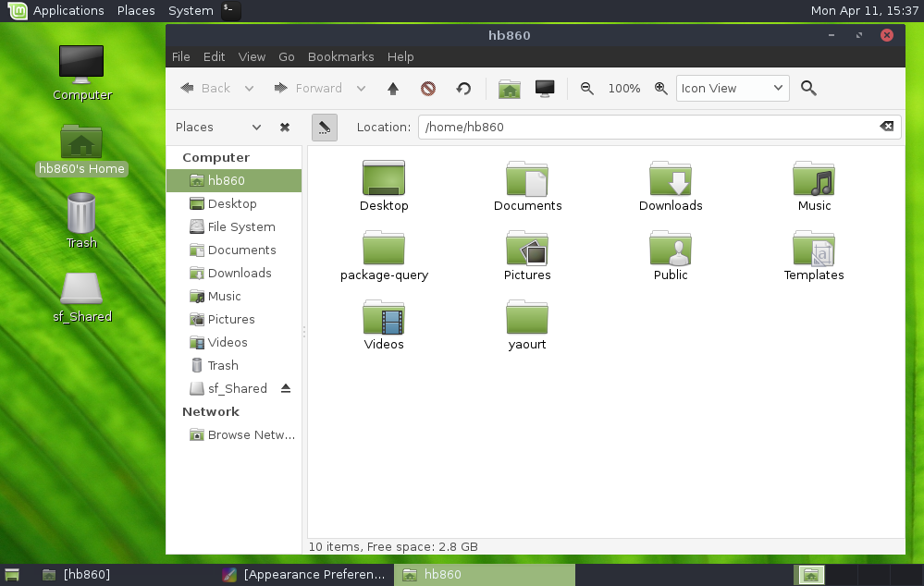This screenshot has height=586, width=924.
Task: Reload the current folder view
Action: tap(462, 88)
